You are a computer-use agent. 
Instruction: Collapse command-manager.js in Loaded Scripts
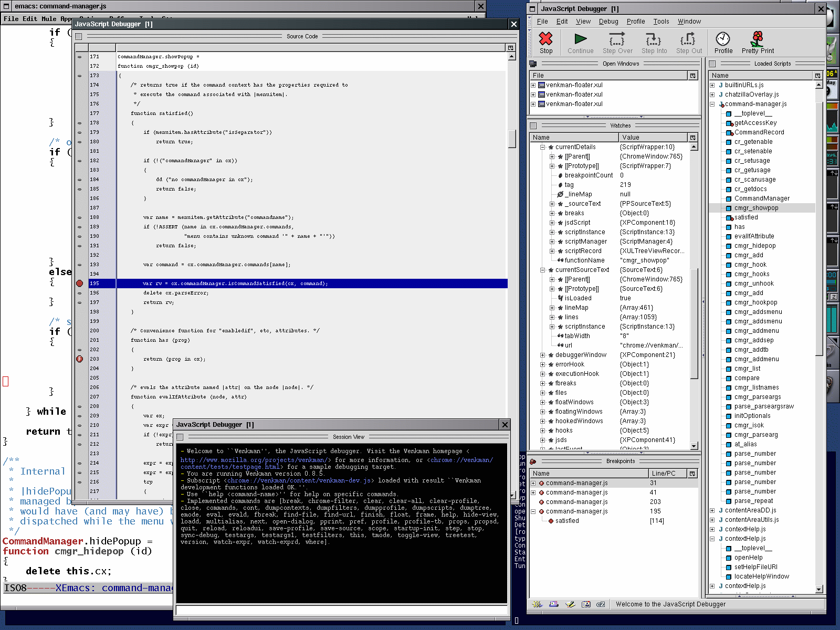pyautogui.click(x=712, y=104)
